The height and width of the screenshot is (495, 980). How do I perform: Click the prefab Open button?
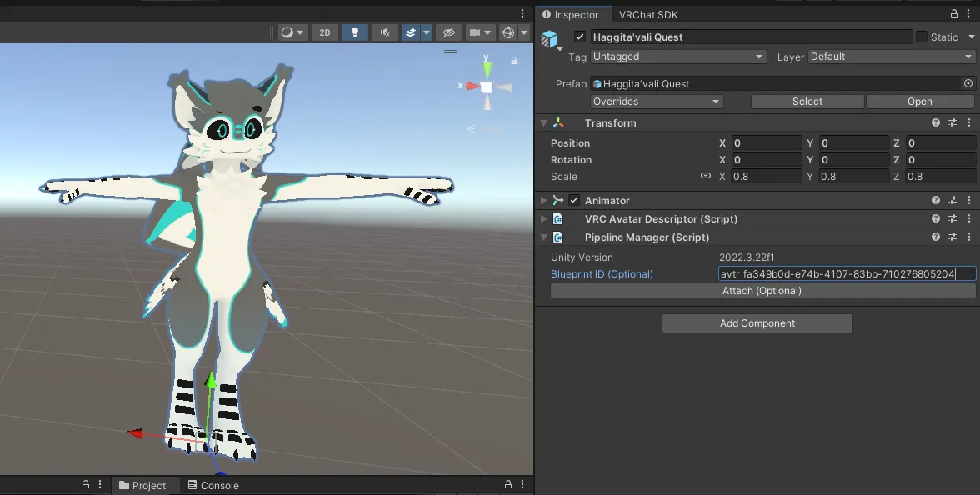(920, 102)
